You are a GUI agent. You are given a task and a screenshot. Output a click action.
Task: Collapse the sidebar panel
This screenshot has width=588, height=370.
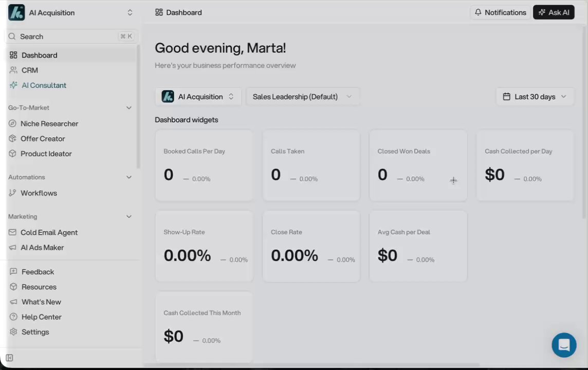9,358
